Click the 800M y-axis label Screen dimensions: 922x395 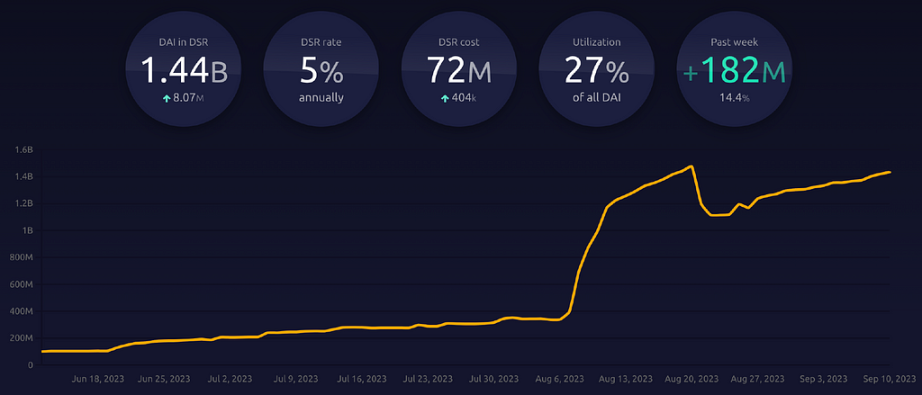[x=22, y=257]
